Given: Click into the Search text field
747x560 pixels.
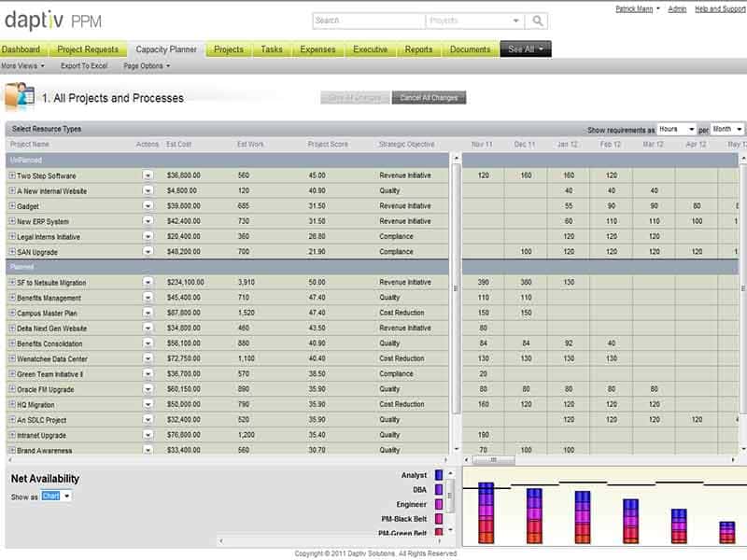Looking at the screenshot, I should tap(368, 21).
